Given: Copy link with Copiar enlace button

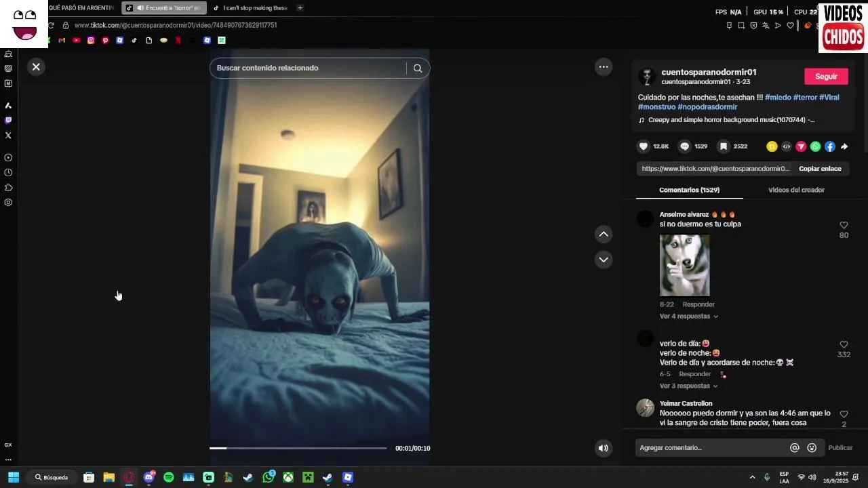Looking at the screenshot, I should (x=820, y=169).
